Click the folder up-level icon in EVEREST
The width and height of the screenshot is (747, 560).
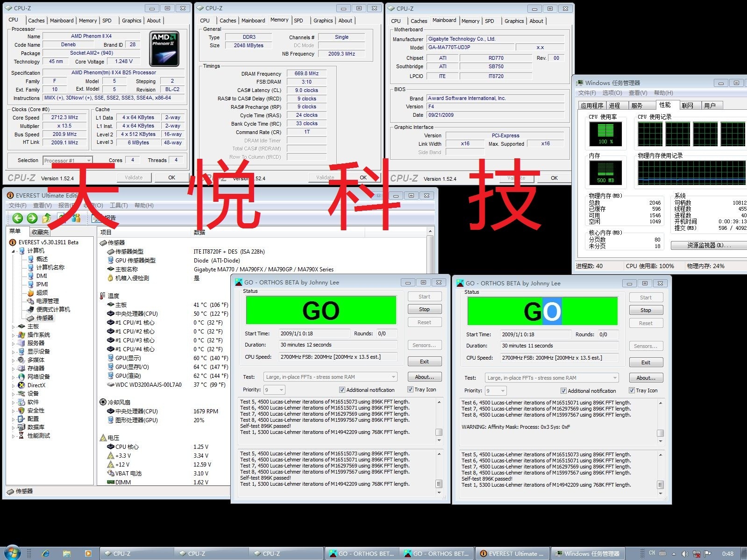pyautogui.click(x=47, y=218)
